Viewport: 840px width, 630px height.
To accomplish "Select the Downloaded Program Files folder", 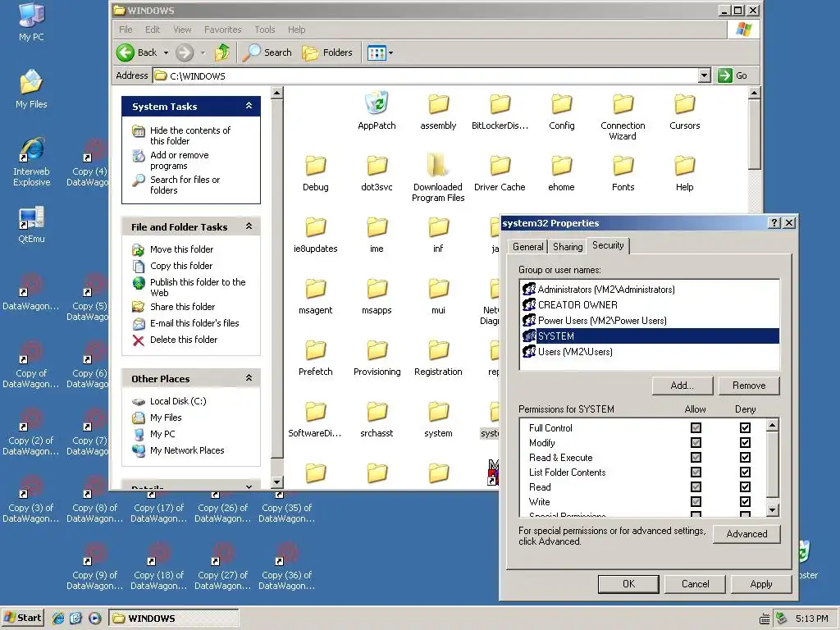I will click(x=438, y=178).
